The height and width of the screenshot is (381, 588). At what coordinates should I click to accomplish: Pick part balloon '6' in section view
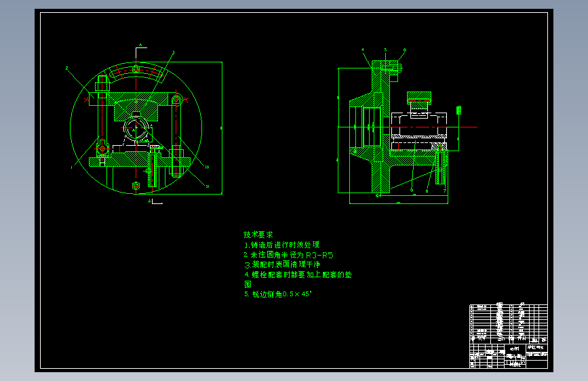pyautogui.click(x=405, y=49)
